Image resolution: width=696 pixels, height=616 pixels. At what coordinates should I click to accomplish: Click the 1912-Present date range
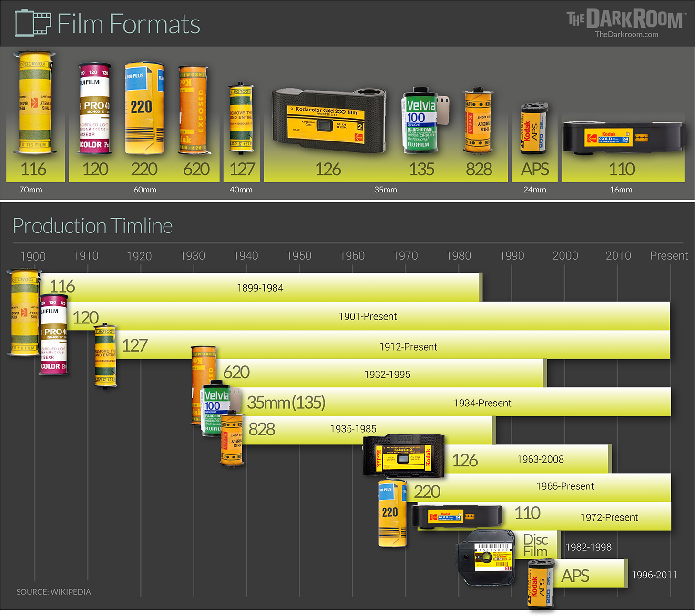(409, 347)
